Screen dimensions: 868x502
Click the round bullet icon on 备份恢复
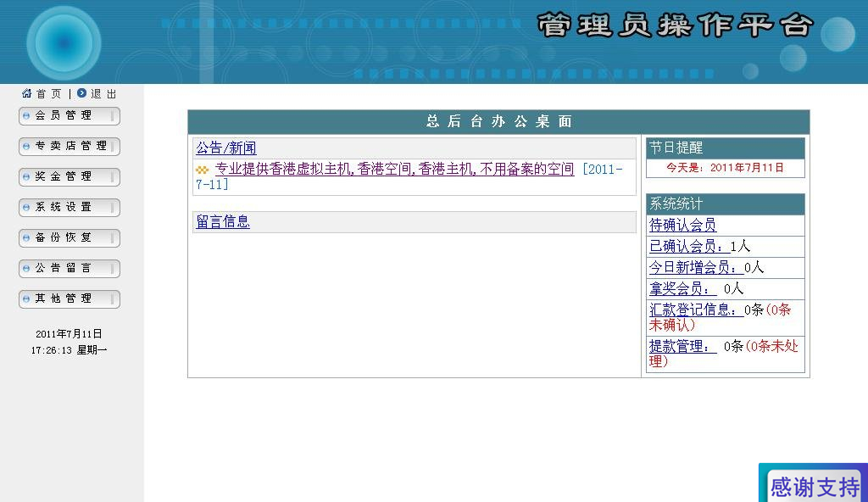tap(26, 237)
